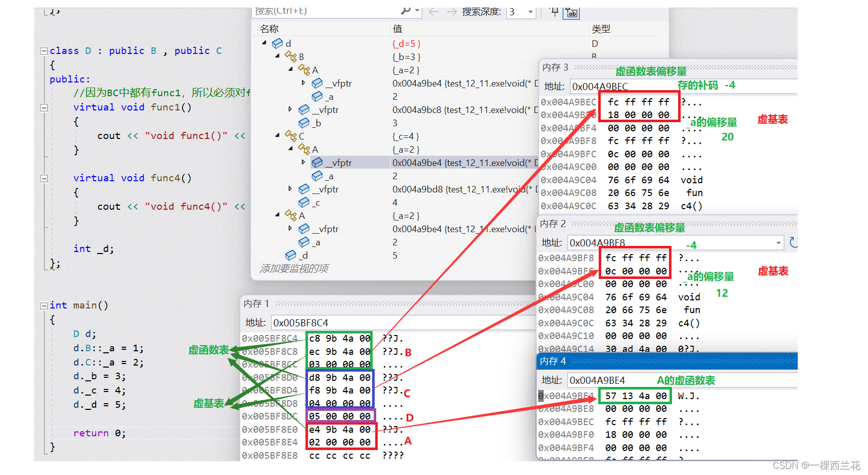Click the 添加要监视的项 add-watch row
Viewport: 868px width, 475px height.
[294, 268]
